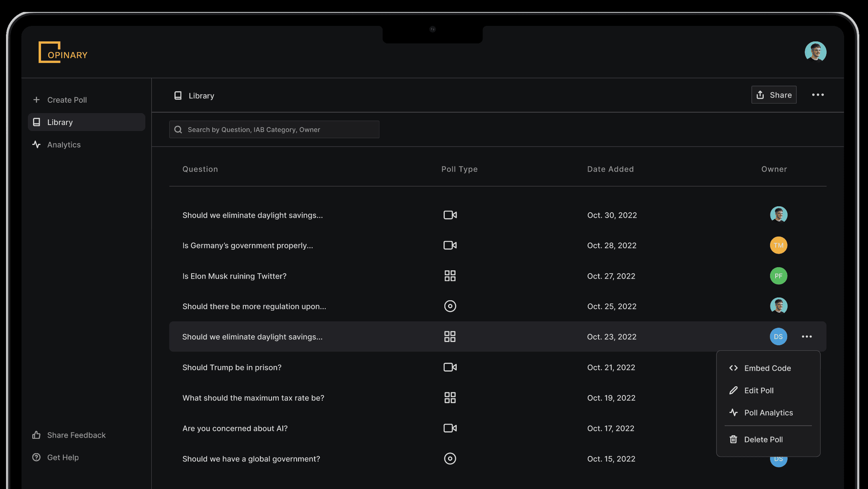
Task: Click the TM owner avatar
Action: (x=778, y=245)
